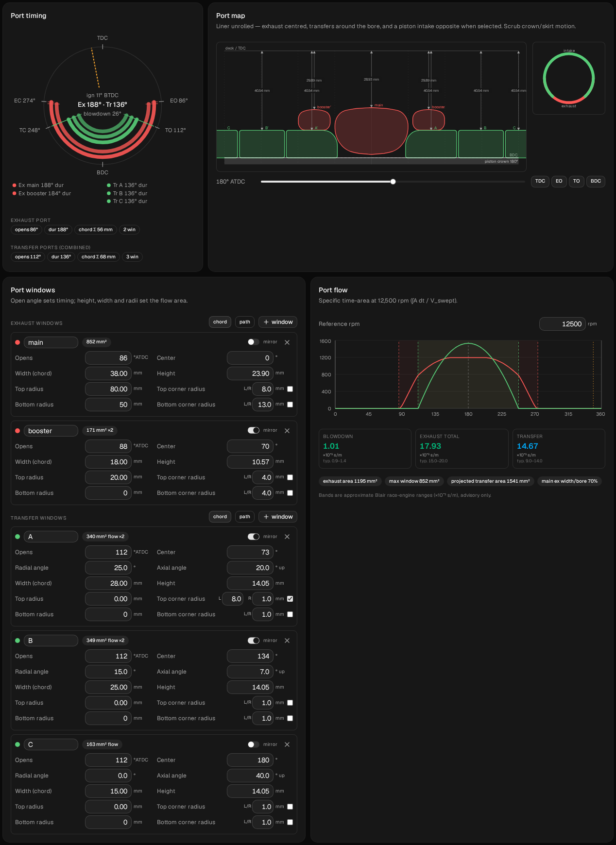
Task: Jump port map to BDC
Action: pos(596,181)
